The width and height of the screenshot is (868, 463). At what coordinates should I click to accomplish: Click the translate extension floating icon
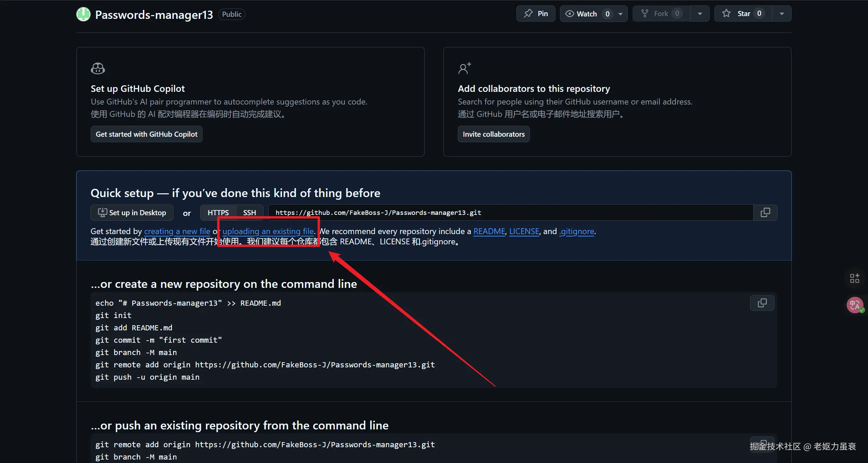tap(855, 305)
